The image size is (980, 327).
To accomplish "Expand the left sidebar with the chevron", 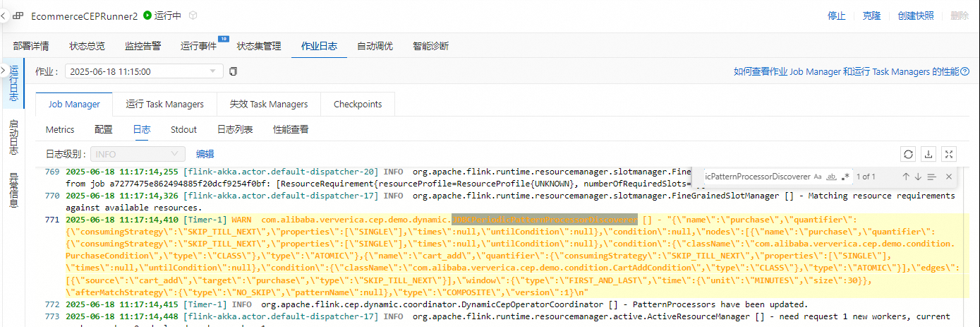I will pyautogui.click(x=4, y=71).
